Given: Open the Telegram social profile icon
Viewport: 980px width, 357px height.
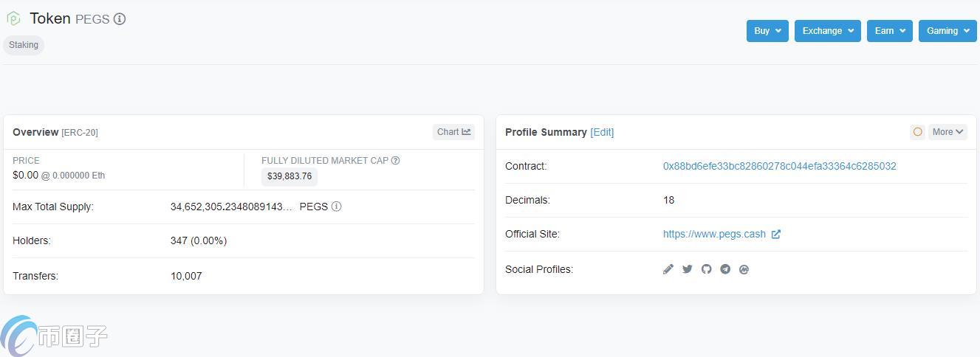Looking at the screenshot, I should (x=725, y=269).
